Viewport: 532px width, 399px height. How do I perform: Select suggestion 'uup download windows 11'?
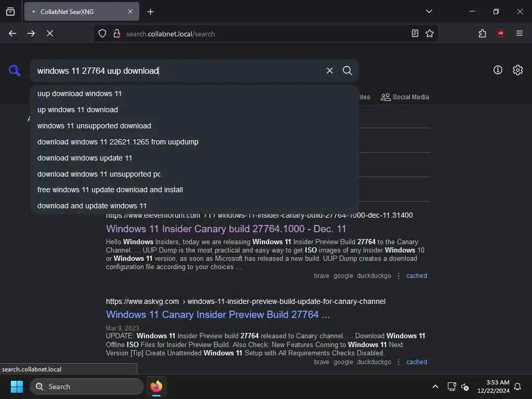coord(194,94)
